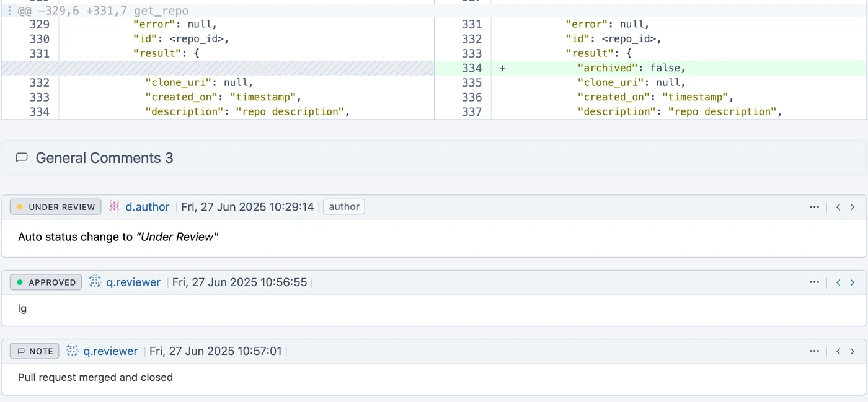The height and width of the screenshot is (402, 868).
Task: Go to previous comment from d.author comment
Action: pyautogui.click(x=838, y=207)
